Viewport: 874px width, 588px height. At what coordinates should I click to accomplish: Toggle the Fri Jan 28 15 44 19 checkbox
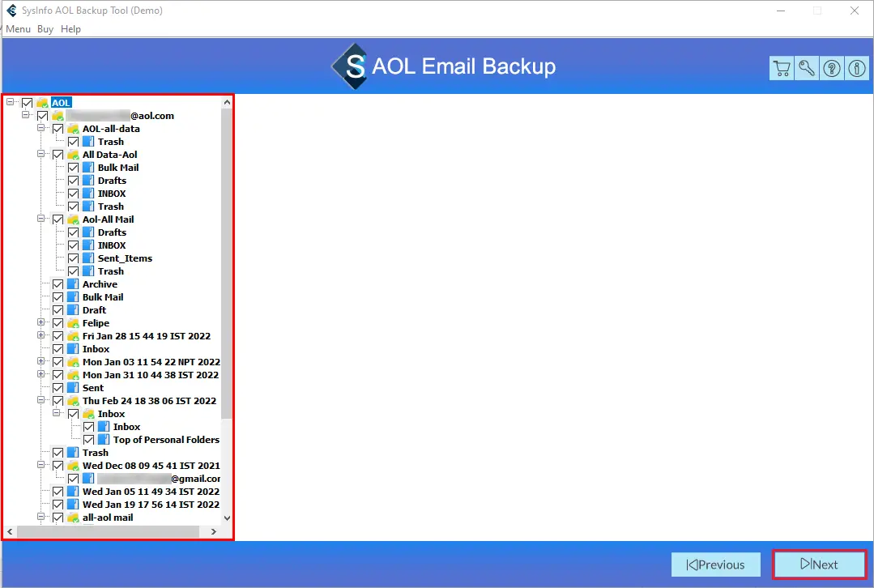coord(58,336)
